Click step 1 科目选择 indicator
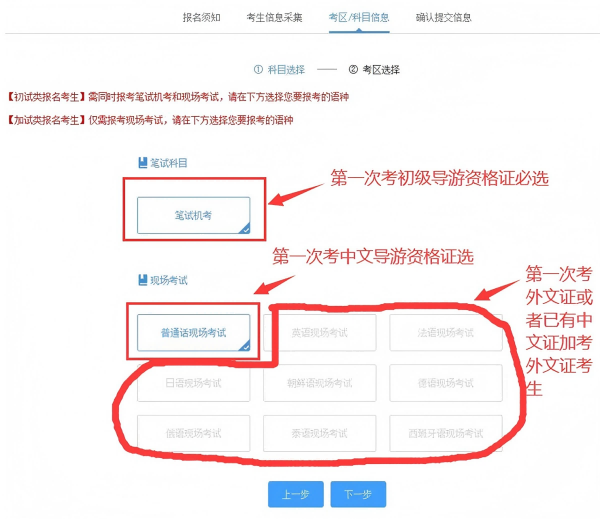Image resolution: width=600 pixels, height=519 pixels. click(x=279, y=70)
